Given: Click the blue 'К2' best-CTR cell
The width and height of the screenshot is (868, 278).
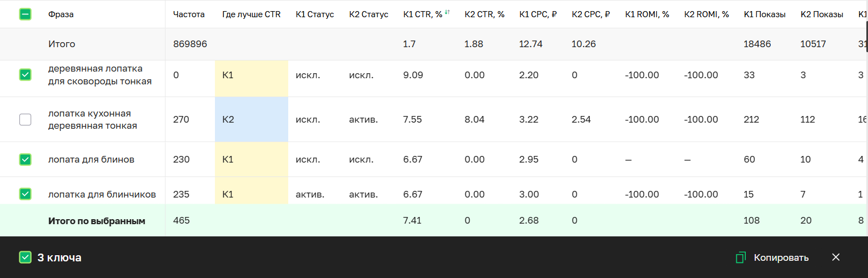Looking at the screenshot, I should tap(251, 119).
